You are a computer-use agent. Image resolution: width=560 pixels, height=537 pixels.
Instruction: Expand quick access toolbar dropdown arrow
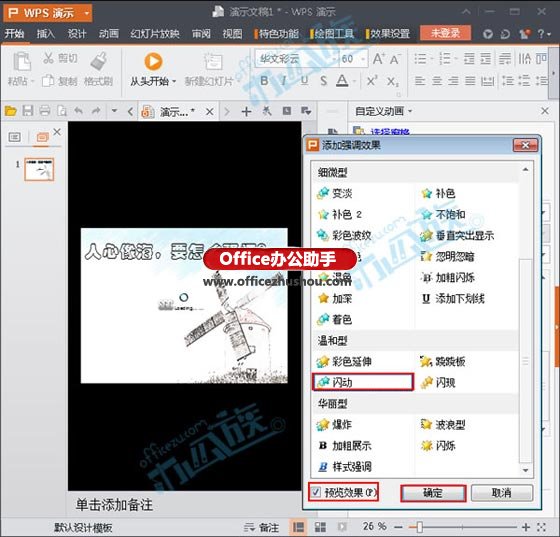click(114, 111)
